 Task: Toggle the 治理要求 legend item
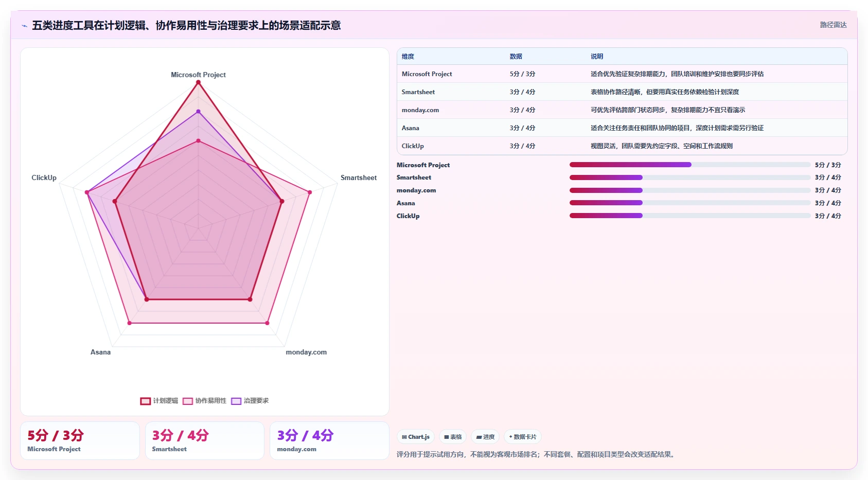point(250,401)
